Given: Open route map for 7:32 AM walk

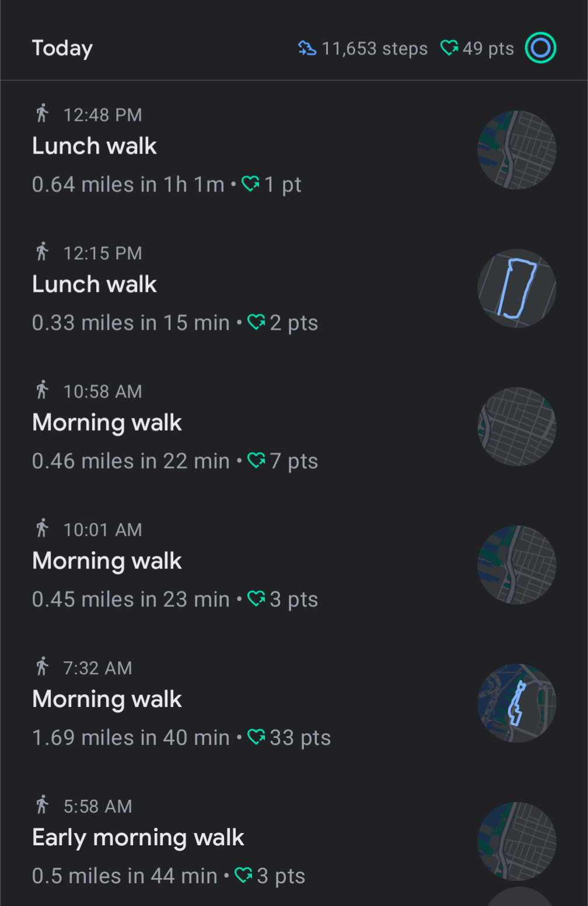Looking at the screenshot, I should 517,703.
